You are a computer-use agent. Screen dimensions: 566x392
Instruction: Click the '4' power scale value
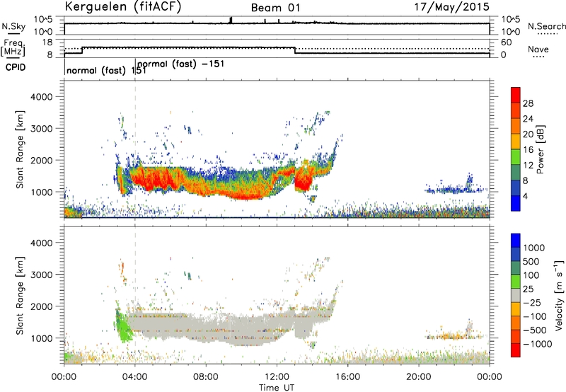click(525, 196)
